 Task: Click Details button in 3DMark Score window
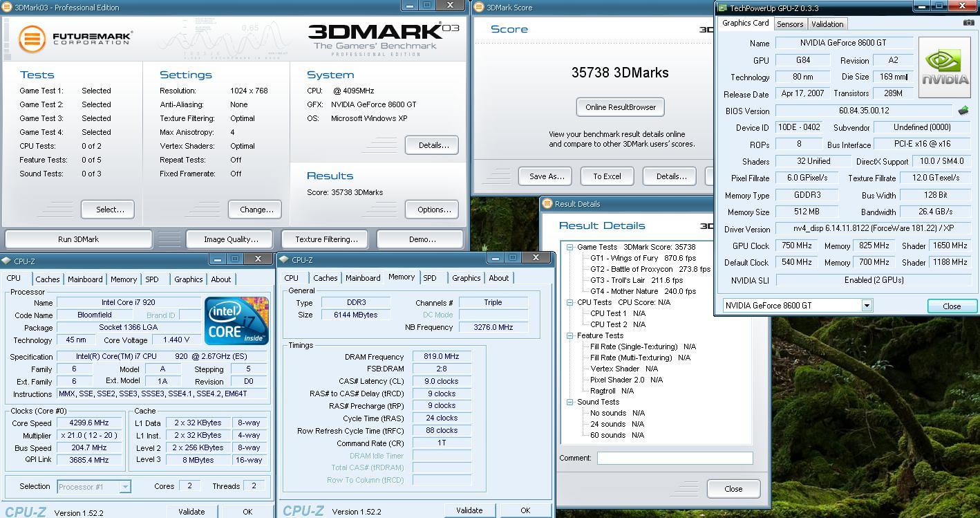click(671, 176)
